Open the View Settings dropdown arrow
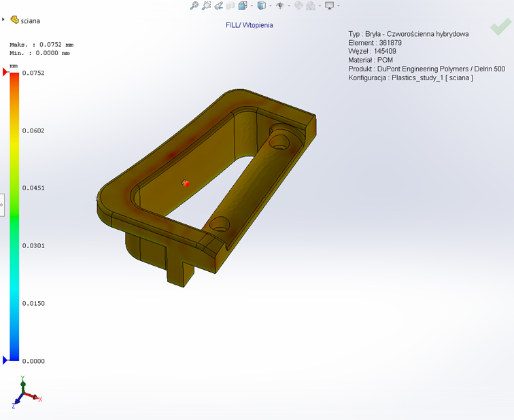Screen dimensions: 514x420 click(x=338, y=6)
